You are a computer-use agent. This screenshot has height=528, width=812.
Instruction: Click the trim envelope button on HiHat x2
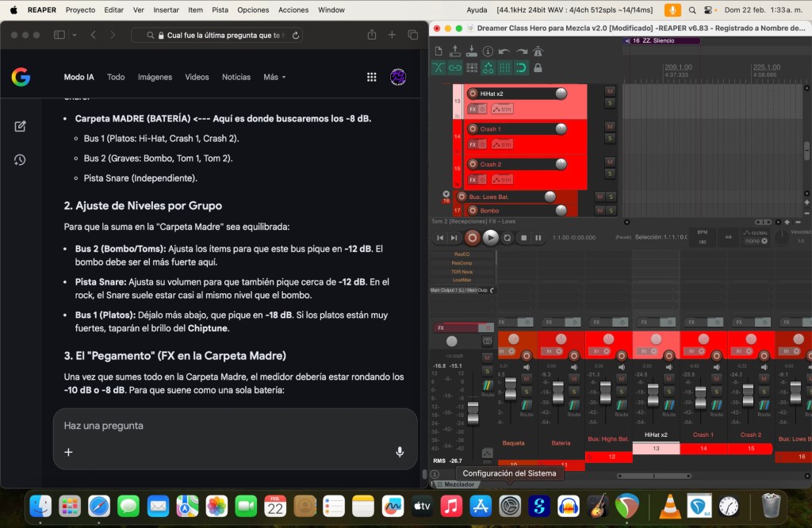tap(502, 109)
